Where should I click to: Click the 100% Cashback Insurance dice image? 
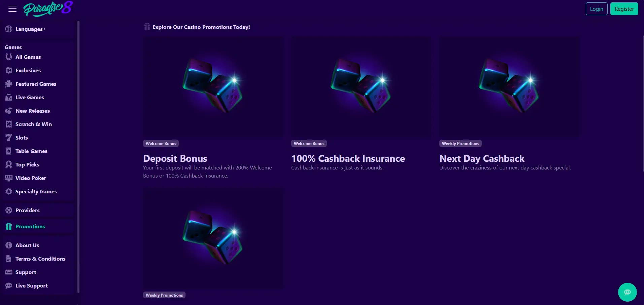[x=361, y=86]
